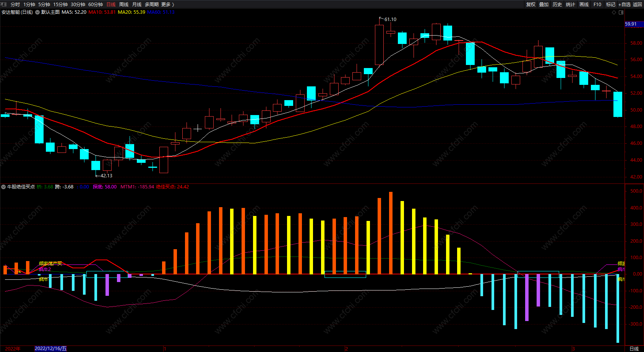Open the 多周期 multi-period view
Viewport: 644px width, 352px height.
point(152,4)
